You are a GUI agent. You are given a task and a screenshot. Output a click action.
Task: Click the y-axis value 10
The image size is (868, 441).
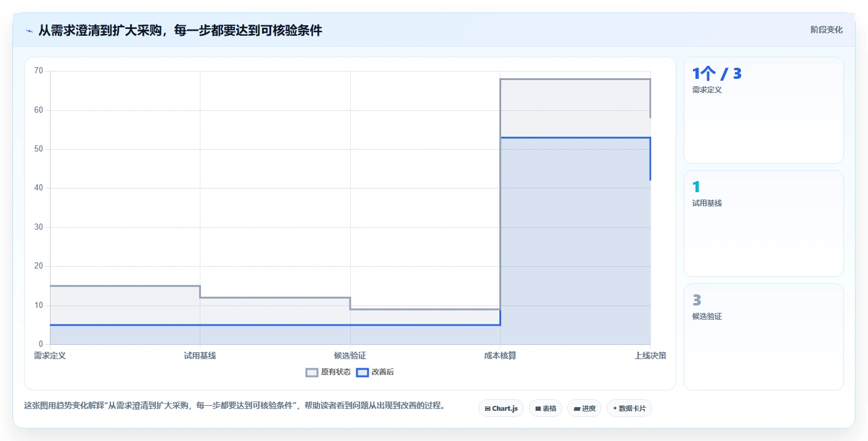tap(39, 305)
